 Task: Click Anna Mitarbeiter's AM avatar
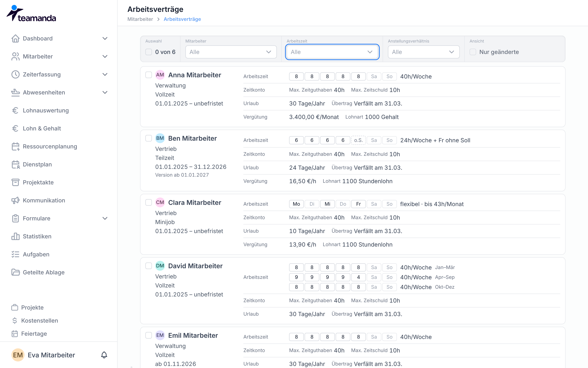coord(160,75)
